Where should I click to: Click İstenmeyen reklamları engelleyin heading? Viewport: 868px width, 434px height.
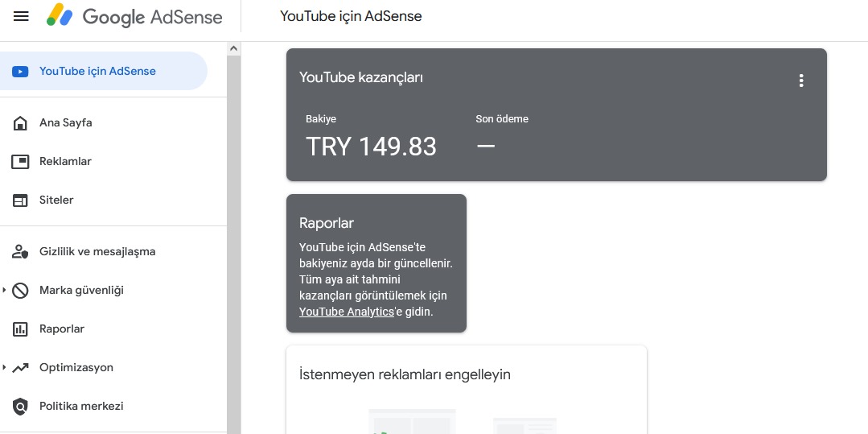pyautogui.click(x=405, y=374)
